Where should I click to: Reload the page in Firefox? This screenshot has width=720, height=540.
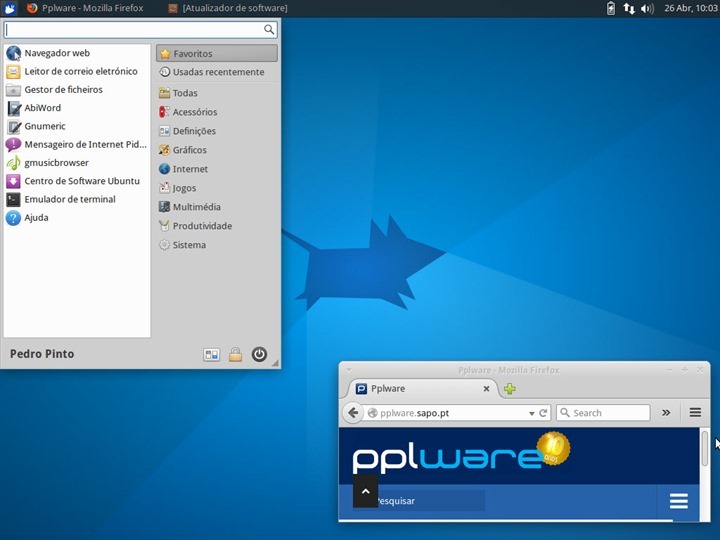[543, 413]
